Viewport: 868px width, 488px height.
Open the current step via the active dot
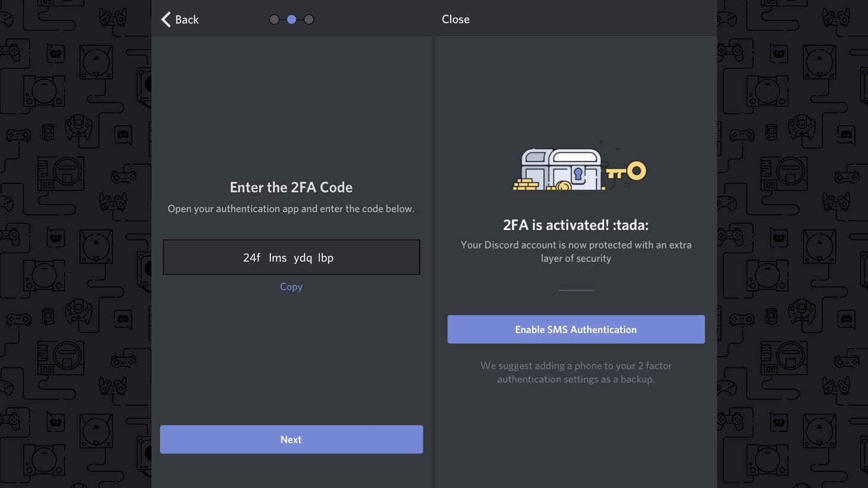pos(291,18)
